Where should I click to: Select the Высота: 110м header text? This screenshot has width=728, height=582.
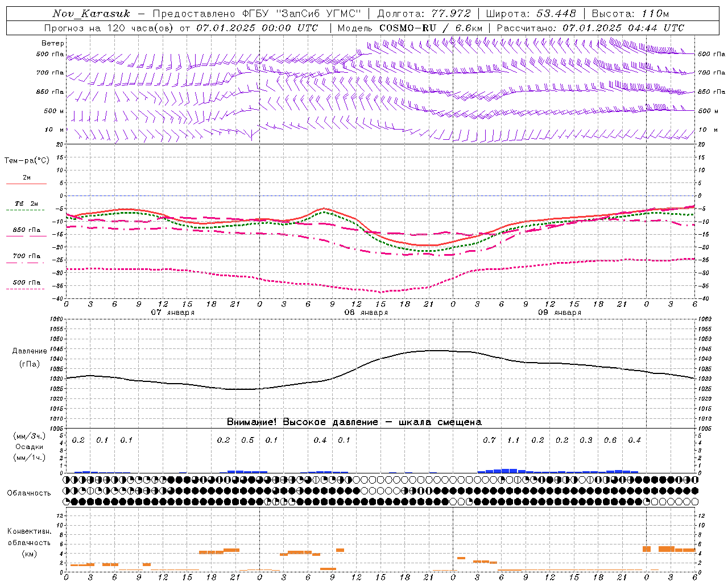(630, 14)
